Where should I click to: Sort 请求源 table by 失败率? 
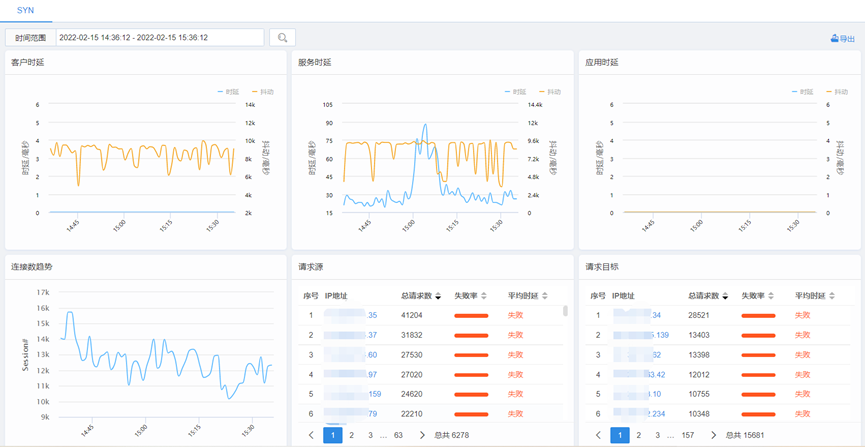click(484, 296)
